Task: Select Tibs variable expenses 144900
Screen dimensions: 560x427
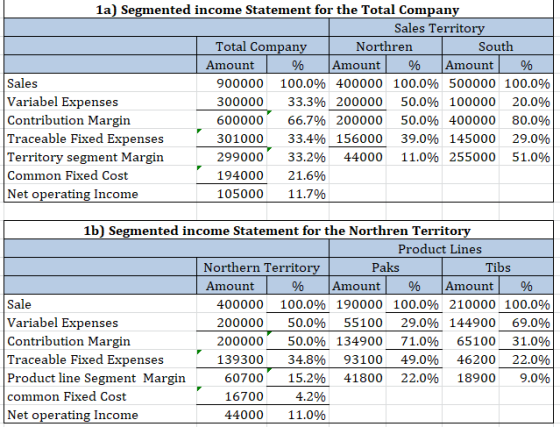Action: pyautogui.click(x=471, y=322)
